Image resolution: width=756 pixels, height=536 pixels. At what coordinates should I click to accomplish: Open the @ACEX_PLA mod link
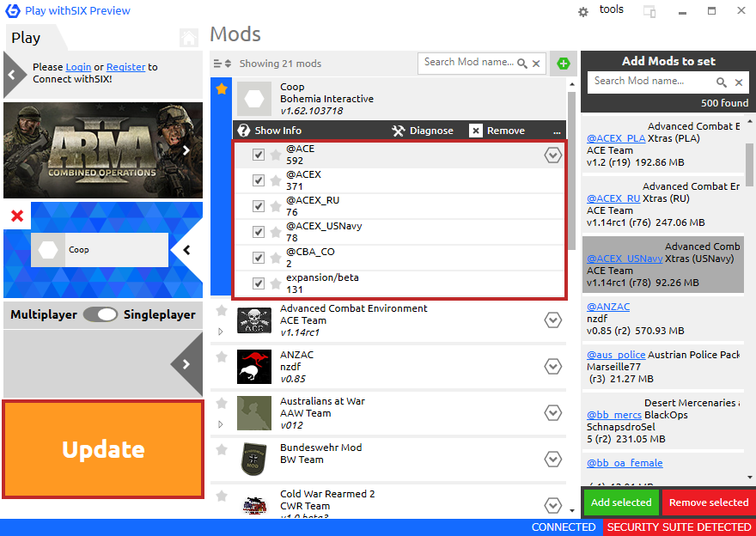pyautogui.click(x=616, y=138)
